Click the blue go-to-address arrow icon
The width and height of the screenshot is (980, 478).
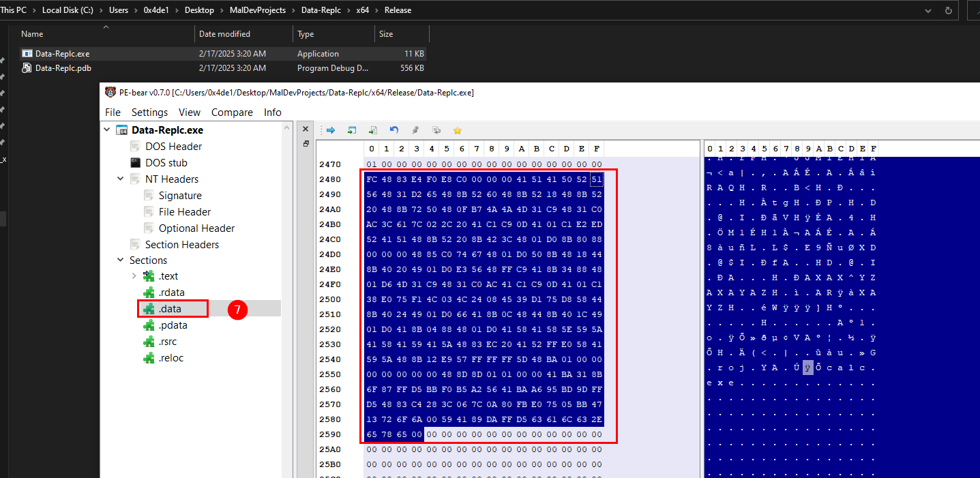click(331, 130)
